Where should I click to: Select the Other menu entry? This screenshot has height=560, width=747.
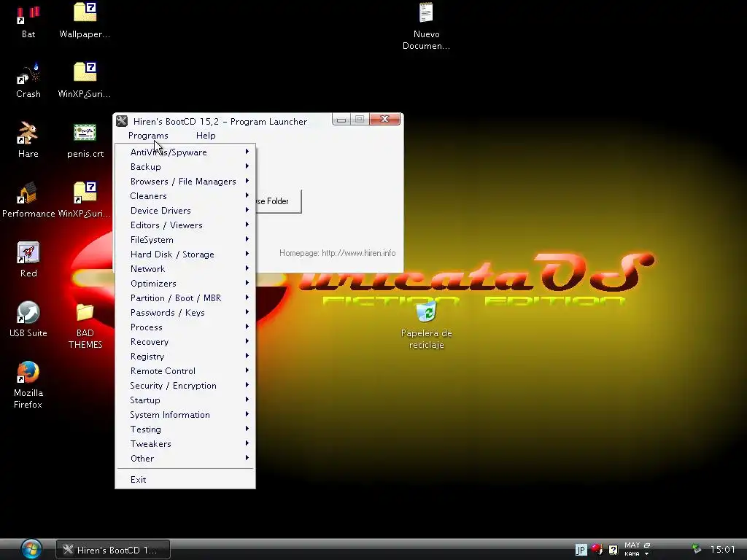tap(185, 458)
